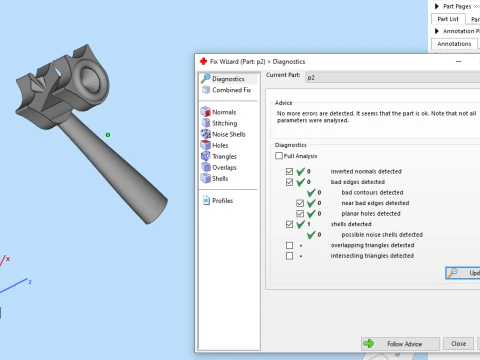This screenshot has width=480, height=360.
Task: Enable intersecting triangles detected checkbox
Action: pyautogui.click(x=289, y=256)
